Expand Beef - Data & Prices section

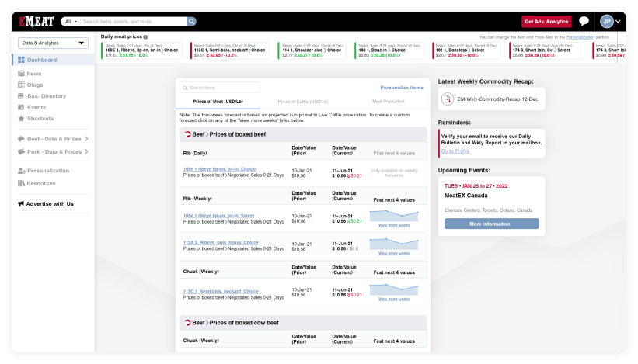tap(54, 140)
